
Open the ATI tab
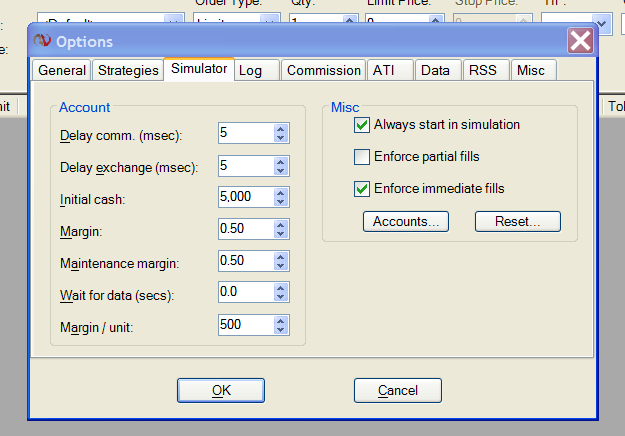tap(390, 71)
